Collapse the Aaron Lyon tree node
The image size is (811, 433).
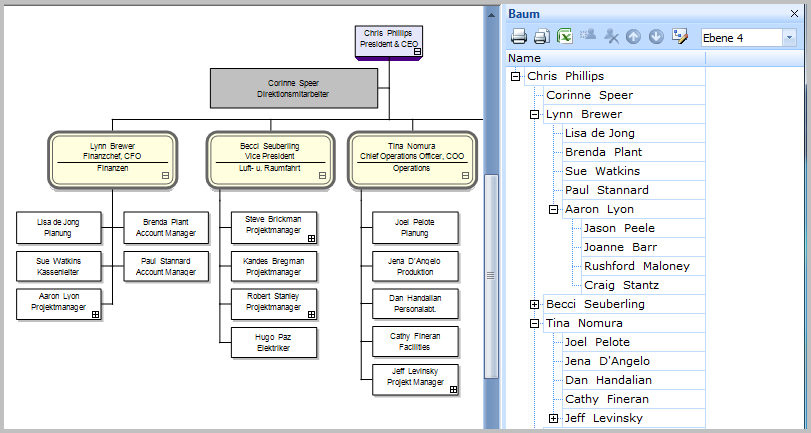point(554,210)
